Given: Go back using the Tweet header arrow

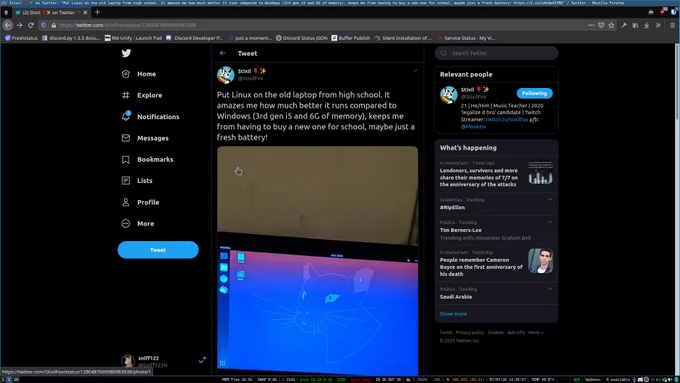Looking at the screenshot, I should (x=222, y=53).
